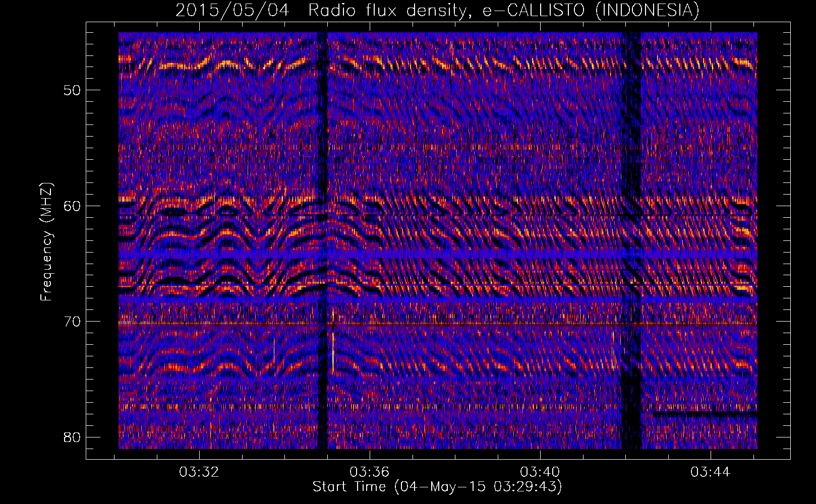Click the '70' frequency tick label
Viewport: 816px width, 504px height.
(x=72, y=322)
